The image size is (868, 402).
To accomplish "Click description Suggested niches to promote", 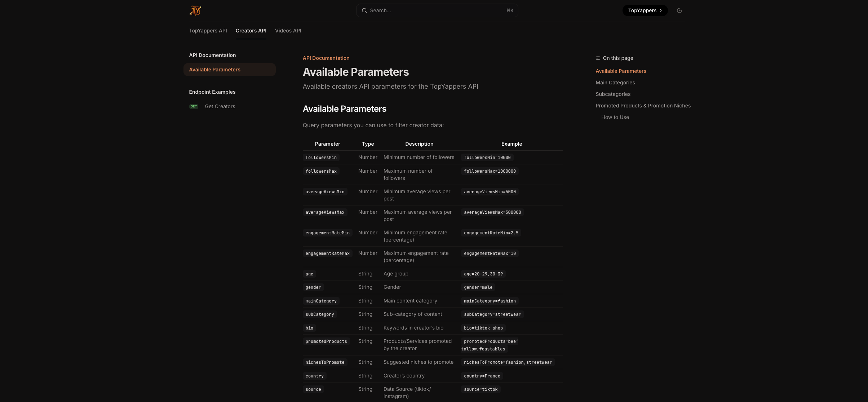I will point(418,362).
